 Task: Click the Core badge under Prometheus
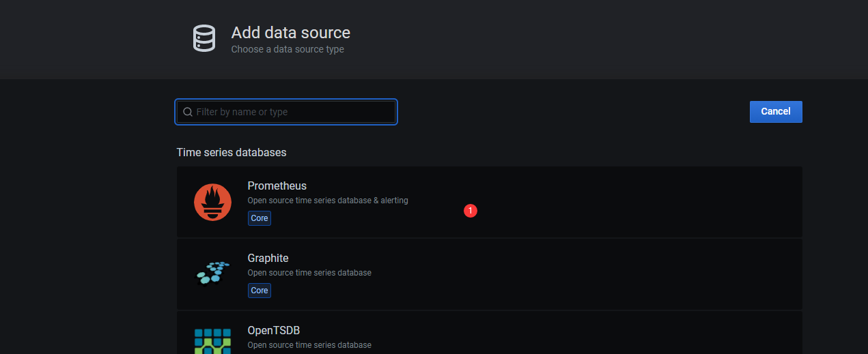tap(260, 218)
